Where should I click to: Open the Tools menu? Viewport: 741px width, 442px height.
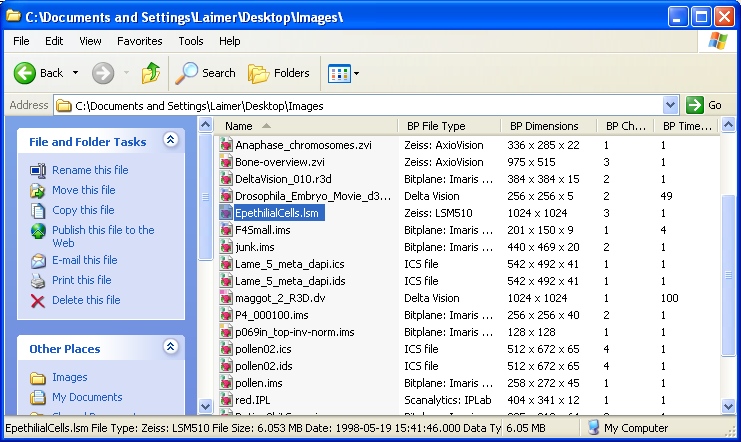point(190,41)
